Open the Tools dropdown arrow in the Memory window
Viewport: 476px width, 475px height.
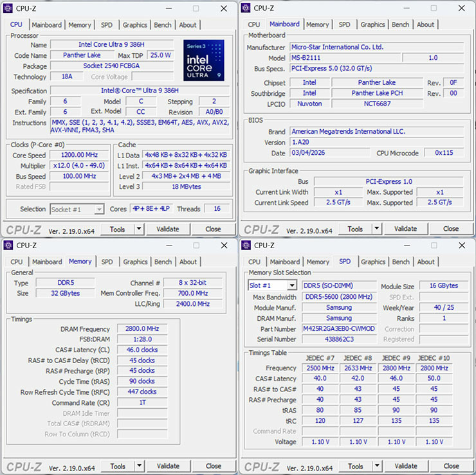(139, 465)
